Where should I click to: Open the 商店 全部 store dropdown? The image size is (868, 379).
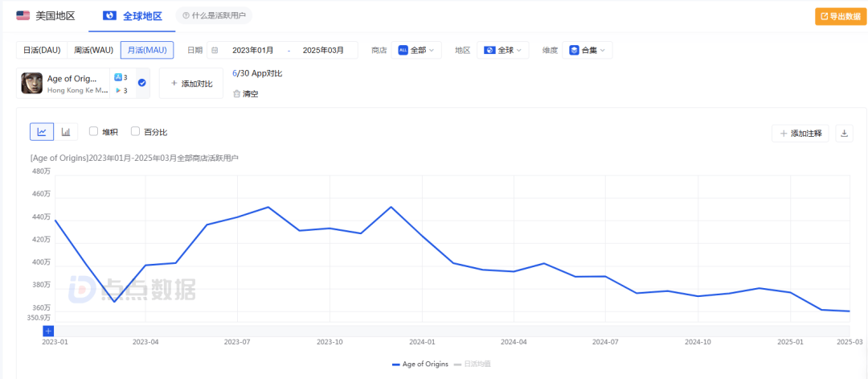(416, 50)
